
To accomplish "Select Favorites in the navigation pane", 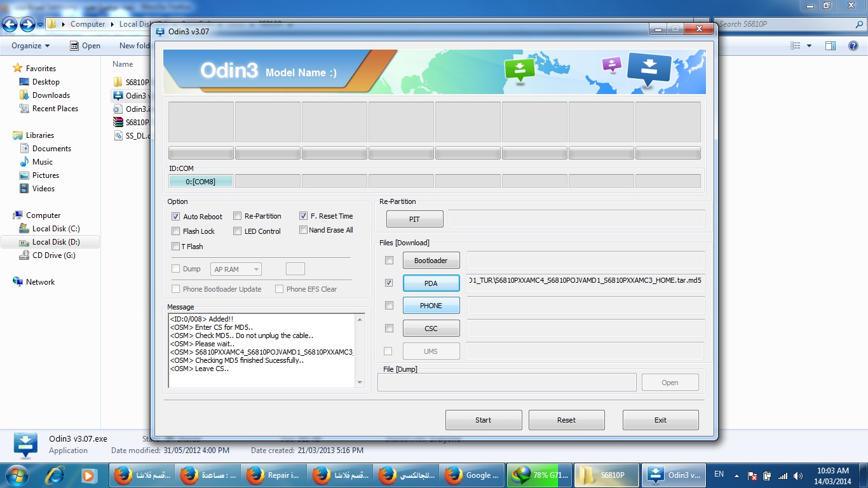I will (41, 69).
